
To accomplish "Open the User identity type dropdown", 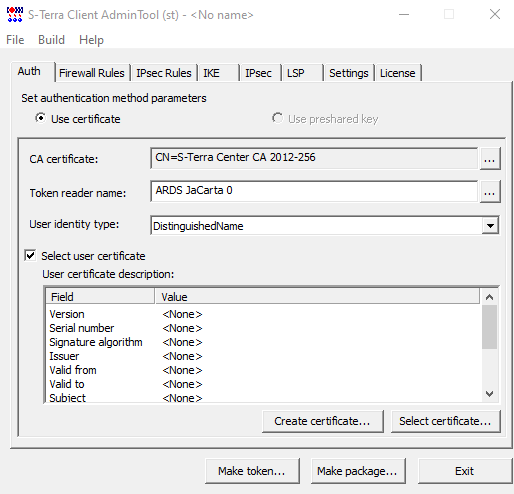I will click(x=490, y=226).
